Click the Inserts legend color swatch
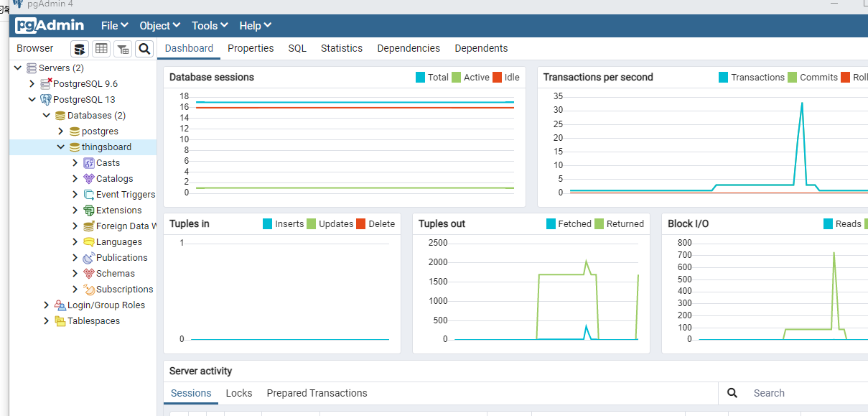Image resolution: width=868 pixels, height=416 pixels. coord(268,223)
